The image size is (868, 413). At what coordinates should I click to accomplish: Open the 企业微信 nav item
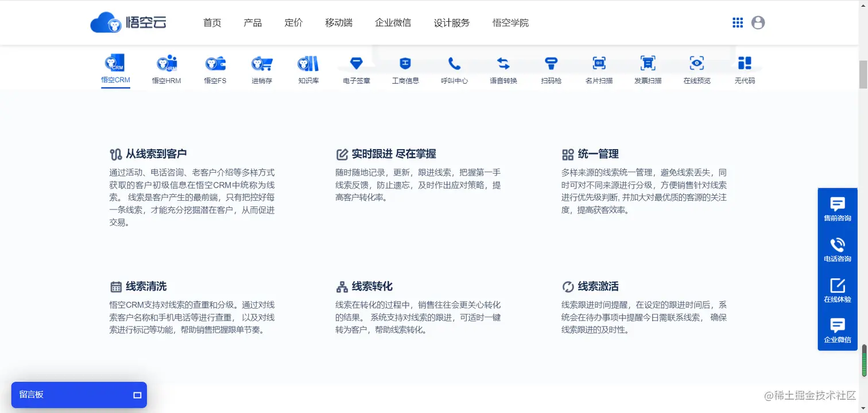[x=393, y=23]
